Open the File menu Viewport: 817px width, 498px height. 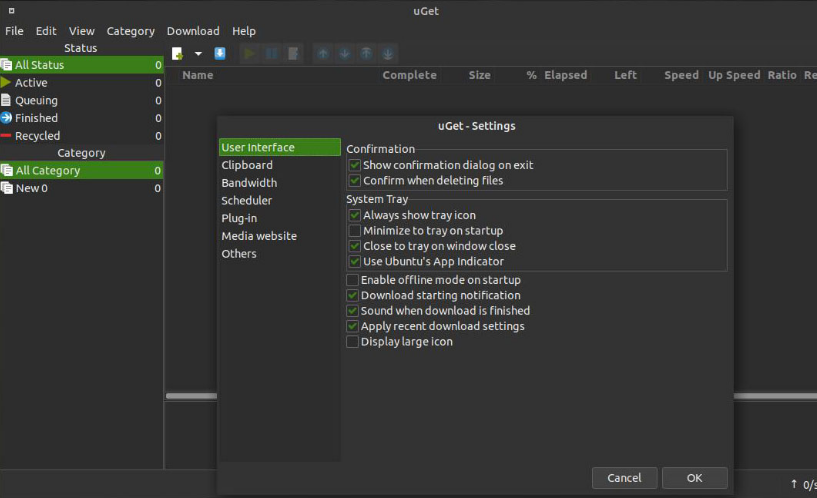click(14, 31)
